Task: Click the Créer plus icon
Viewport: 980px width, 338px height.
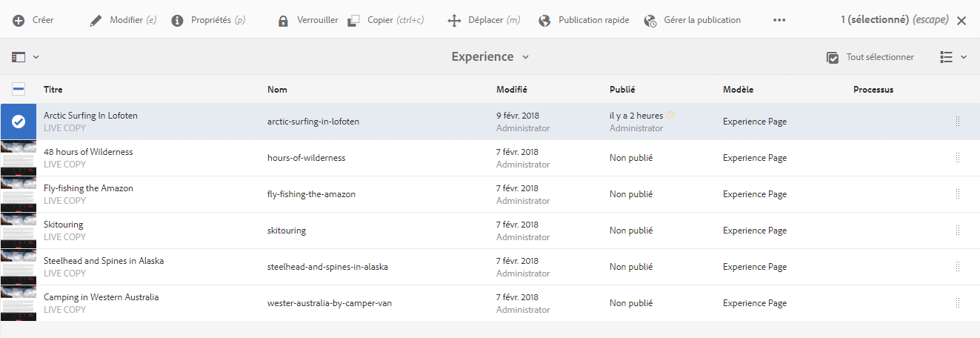Action: pos(19,21)
